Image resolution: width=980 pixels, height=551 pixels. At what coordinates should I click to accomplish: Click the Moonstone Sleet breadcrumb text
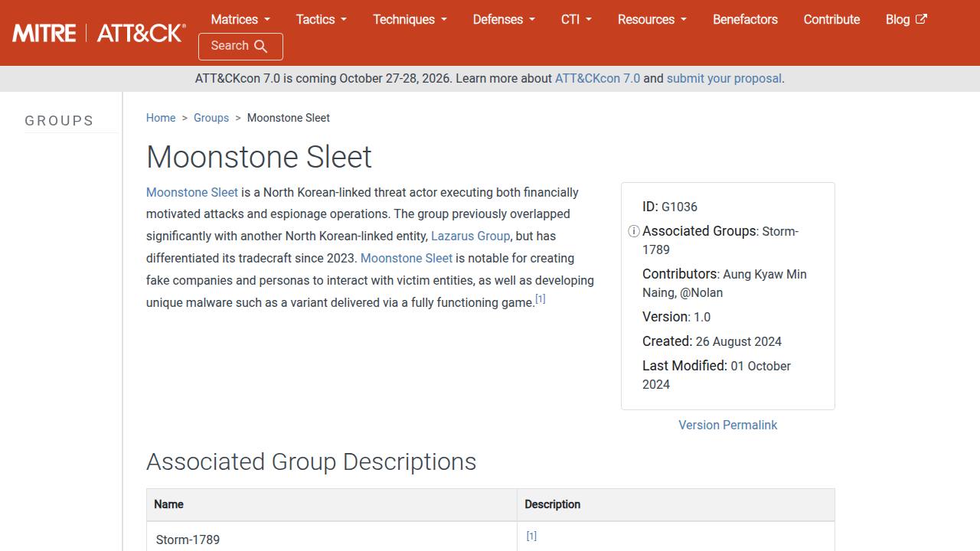pos(289,118)
